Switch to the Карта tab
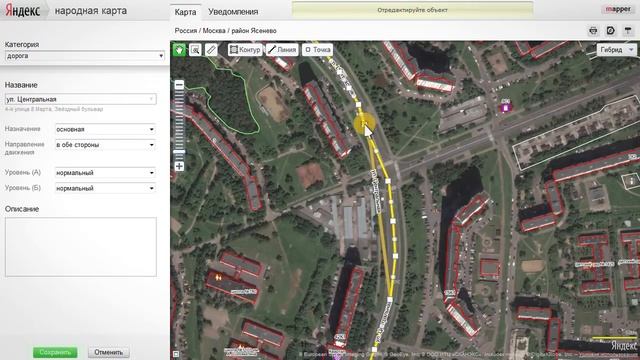 [185, 12]
